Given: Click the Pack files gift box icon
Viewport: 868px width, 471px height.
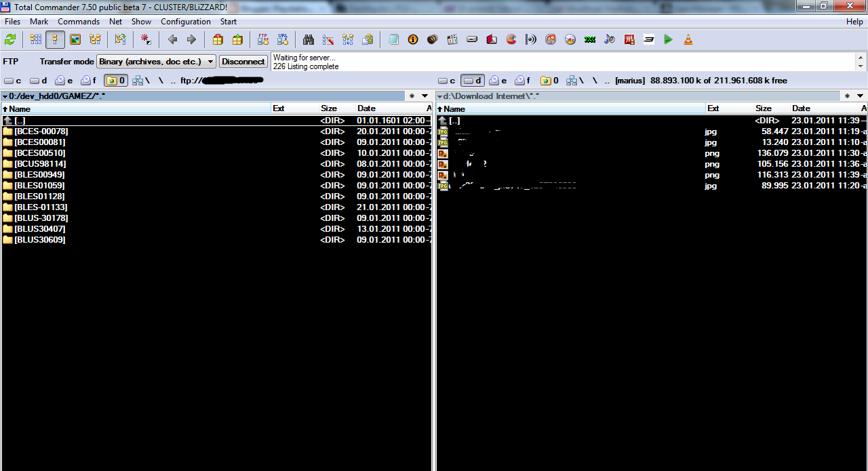Looking at the screenshot, I should [218, 39].
